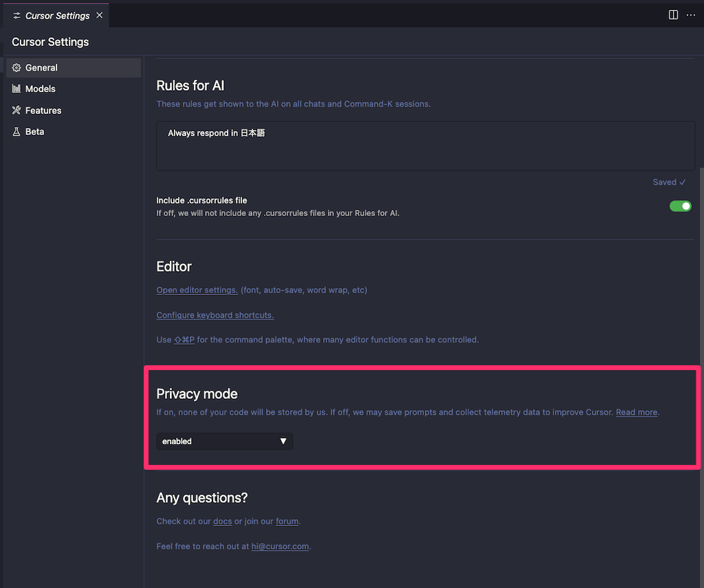Click Read more link in Privacy mode
The height and width of the screenshot is (588, 704).
(x=637, y=413)
